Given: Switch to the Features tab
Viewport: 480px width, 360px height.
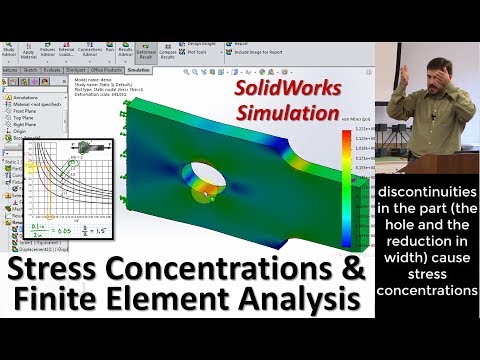Looking at the screenshot, I should click(10, 70).
